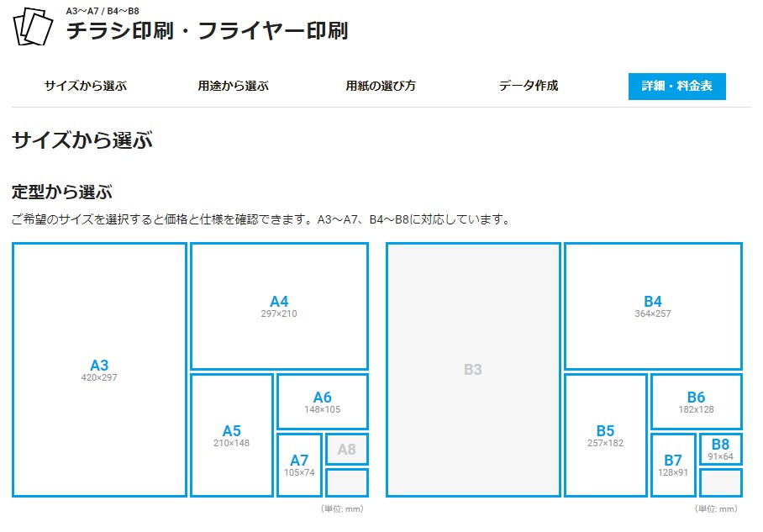Open the サイズから選ぶ tab
The height and width of the screenshot is (532, 763).
tap(86, 86)
